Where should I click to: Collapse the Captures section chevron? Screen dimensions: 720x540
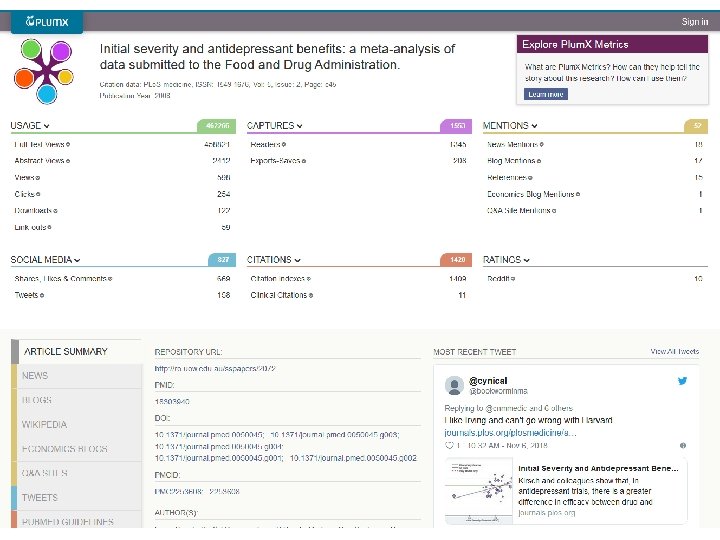tap(299, 126)
